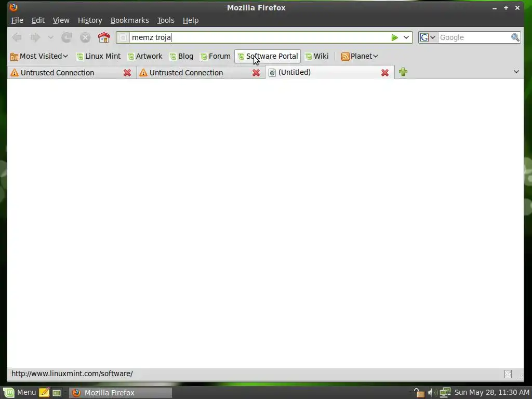Expand the Planet feed bookmark
Image resolution: width=532 pixels, height=399 pixels.
pyautogui.click(x=360, y=56)
